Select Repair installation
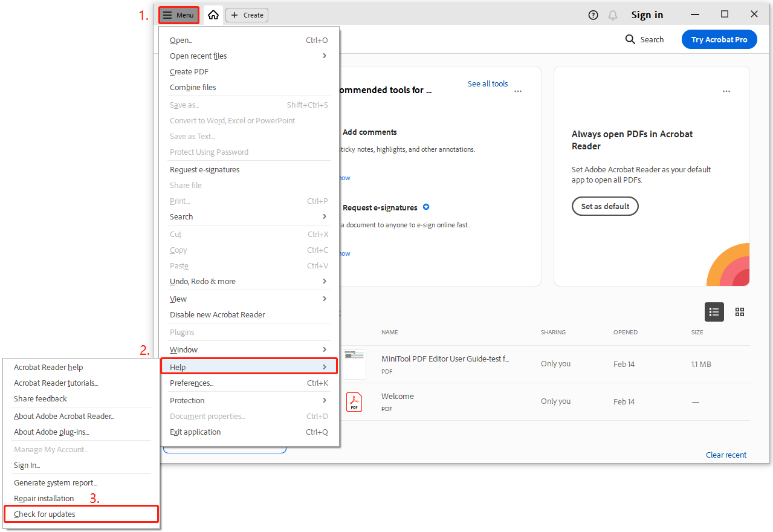The image size is (773, 532). click(x=81, y=499)
